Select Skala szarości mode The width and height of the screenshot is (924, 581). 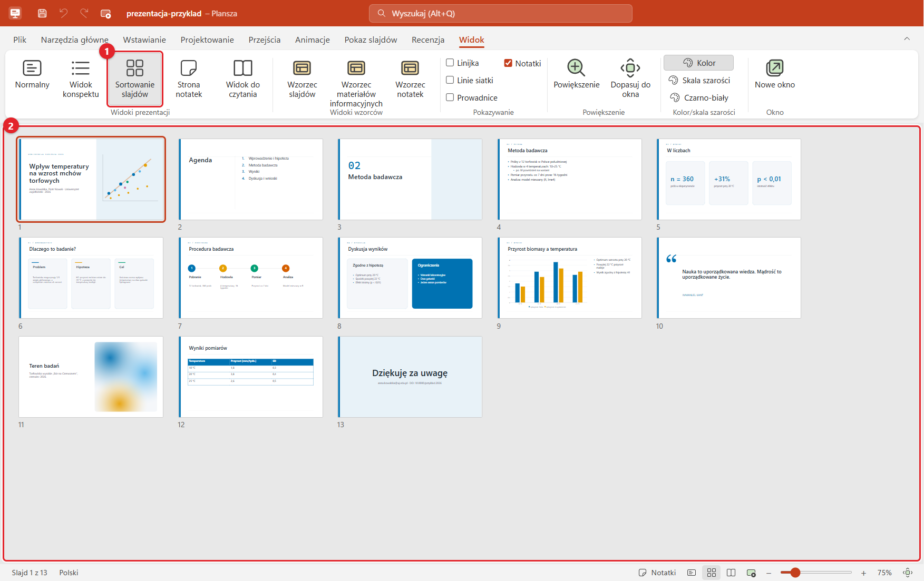click(699, 80)
